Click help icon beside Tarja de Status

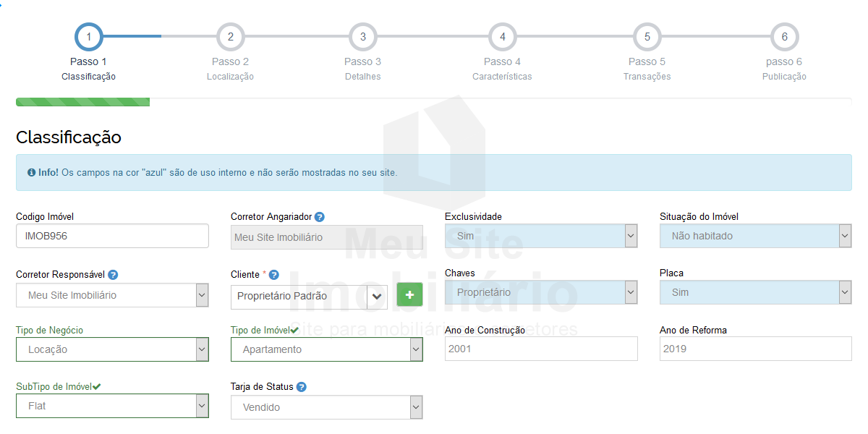(x=302, y=387)
